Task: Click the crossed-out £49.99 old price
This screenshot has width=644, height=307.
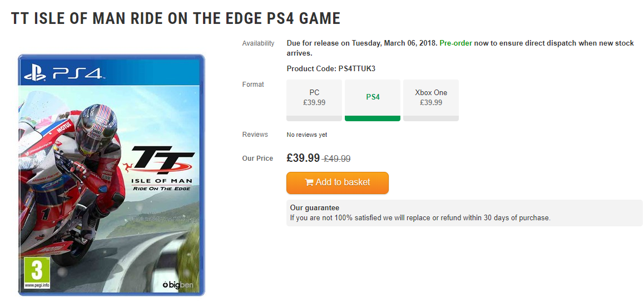Action: 337,159
